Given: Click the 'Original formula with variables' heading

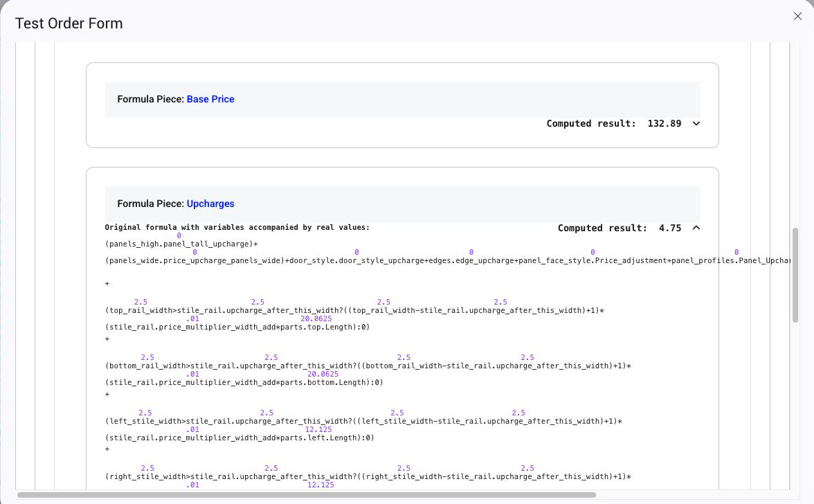Looking at the screenshot, I should [x=237, y=227].
